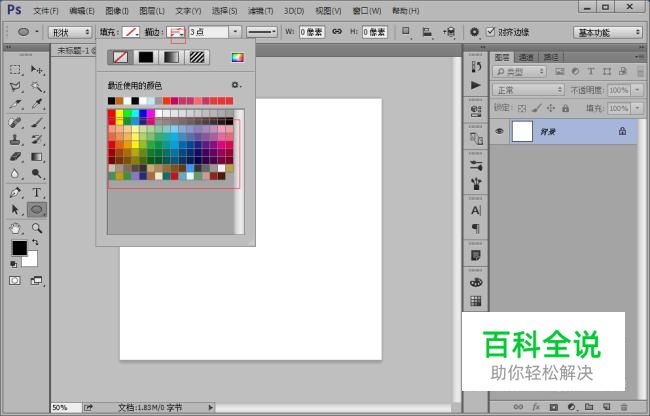The height and width of the screenshot is (416, 650).
Task: Open the workspace switcher dropdown
Action: pyautogui.click(x=608, y=32)
